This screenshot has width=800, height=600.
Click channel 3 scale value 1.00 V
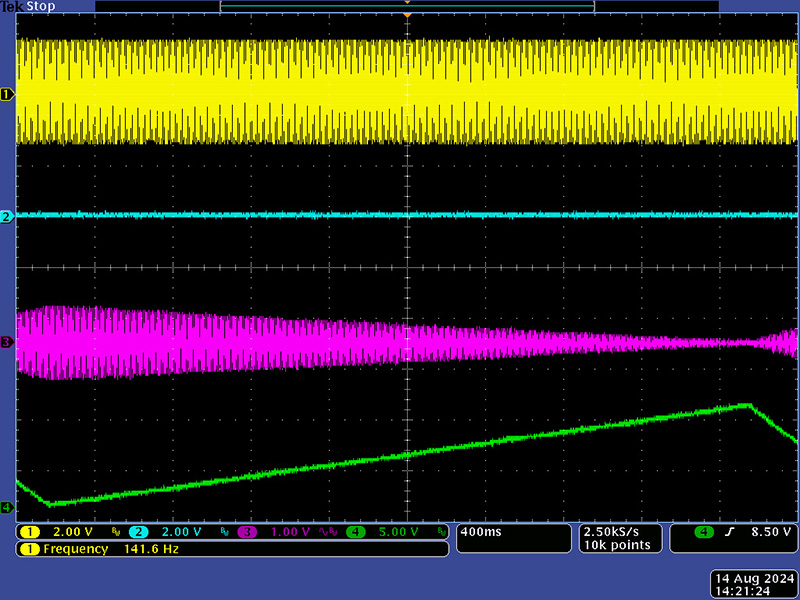tap(290, 532)
